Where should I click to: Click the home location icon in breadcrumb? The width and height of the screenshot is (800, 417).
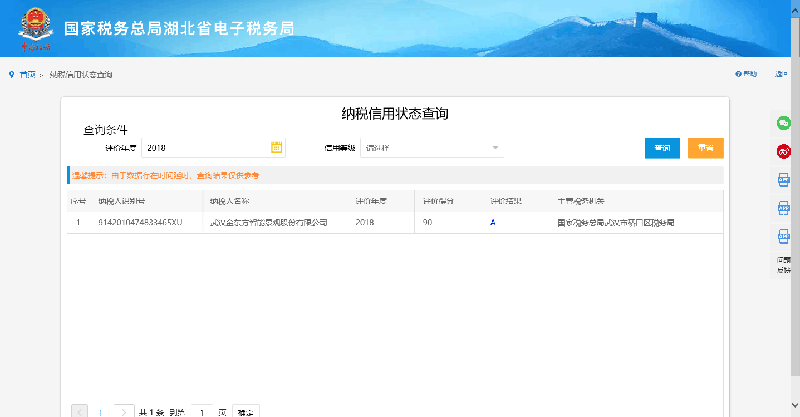(11, 75)
